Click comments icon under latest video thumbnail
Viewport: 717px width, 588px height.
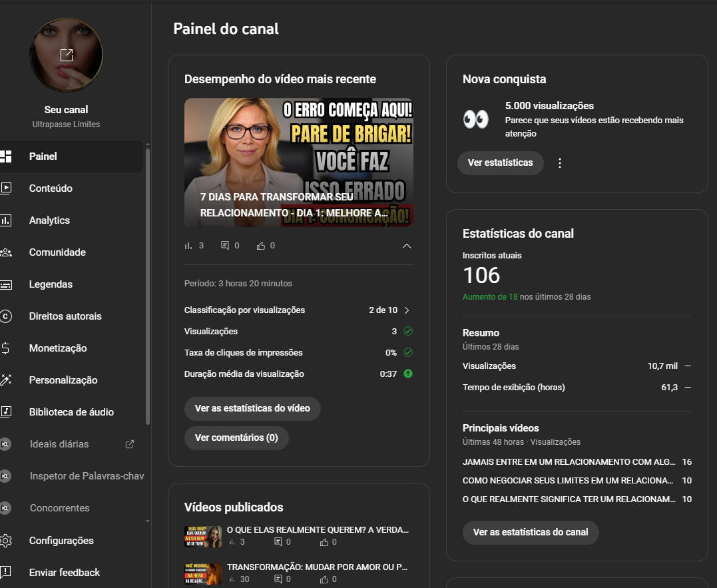[225, 246]
